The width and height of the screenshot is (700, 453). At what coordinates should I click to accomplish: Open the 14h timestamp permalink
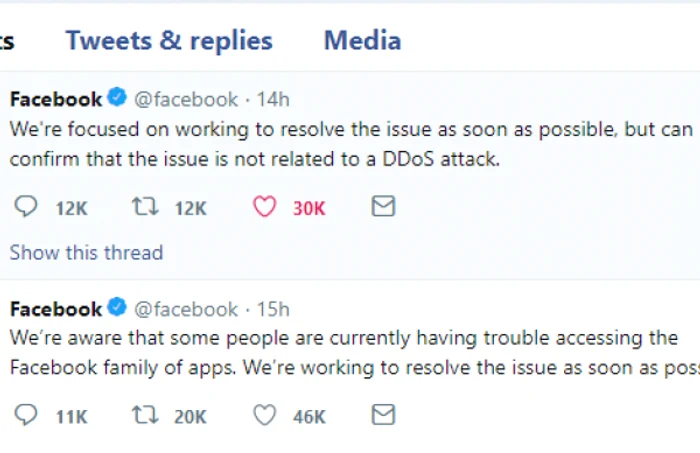[273, 99]
